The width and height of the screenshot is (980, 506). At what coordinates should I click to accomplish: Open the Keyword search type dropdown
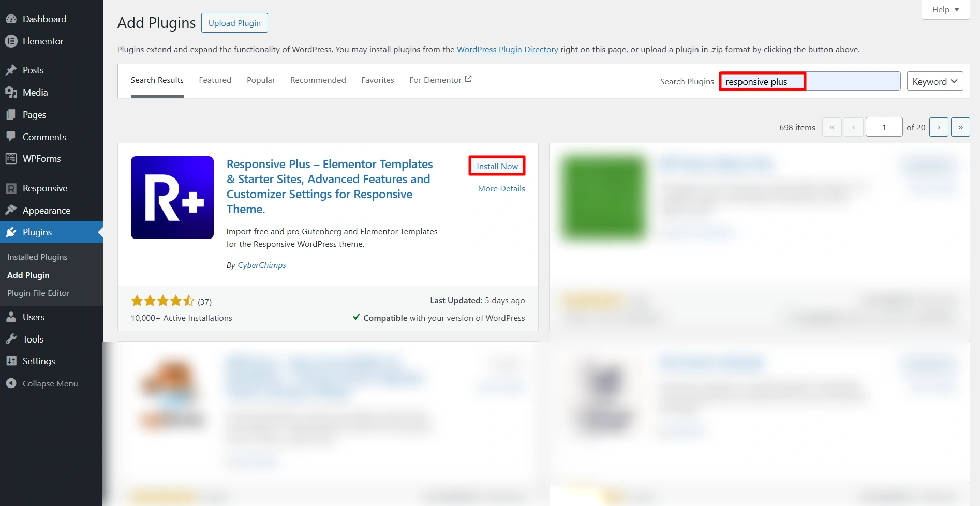click(934, 81)
